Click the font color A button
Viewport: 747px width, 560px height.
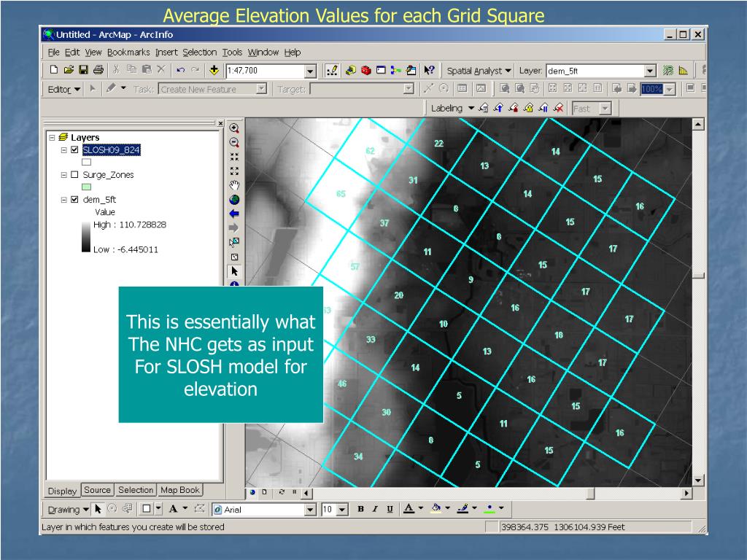tap(409, 509)
